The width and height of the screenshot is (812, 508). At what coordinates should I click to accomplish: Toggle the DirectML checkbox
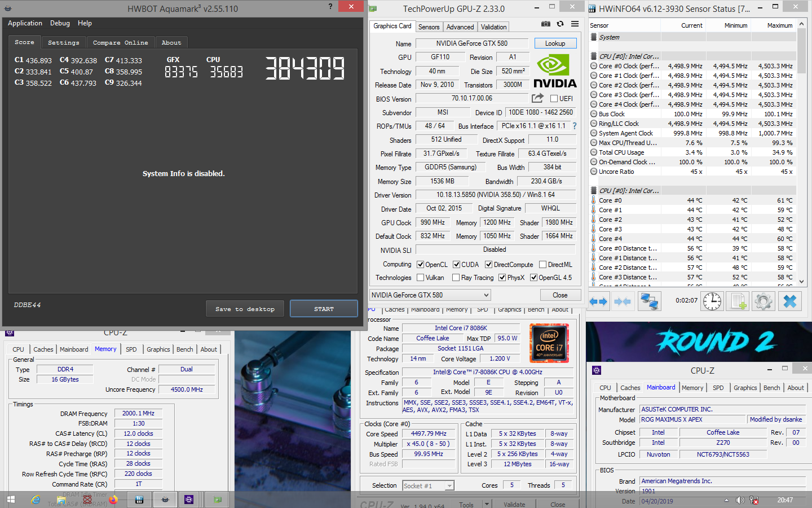pos(542,265)
